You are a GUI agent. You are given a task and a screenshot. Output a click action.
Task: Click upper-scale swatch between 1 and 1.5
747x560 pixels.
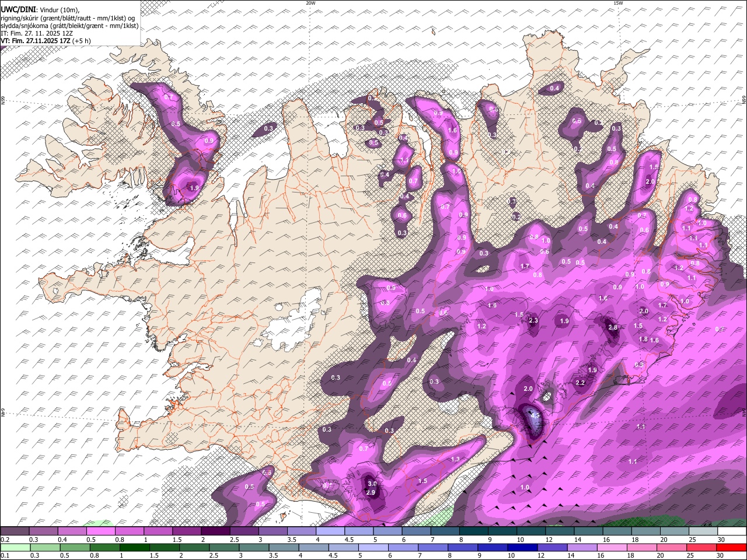click(x=158, y=531)
